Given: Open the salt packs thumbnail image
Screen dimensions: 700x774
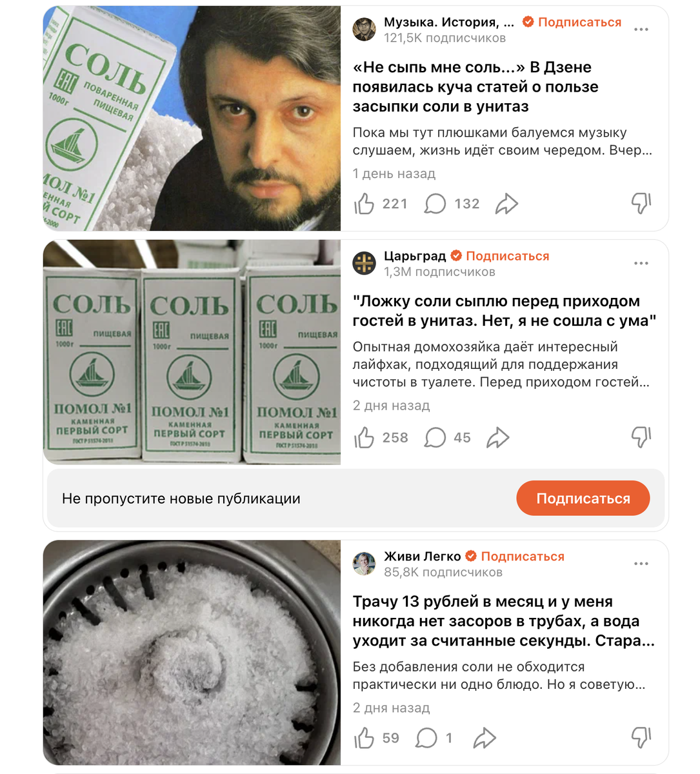Looking at the screenshot, I should click(192, 352).
